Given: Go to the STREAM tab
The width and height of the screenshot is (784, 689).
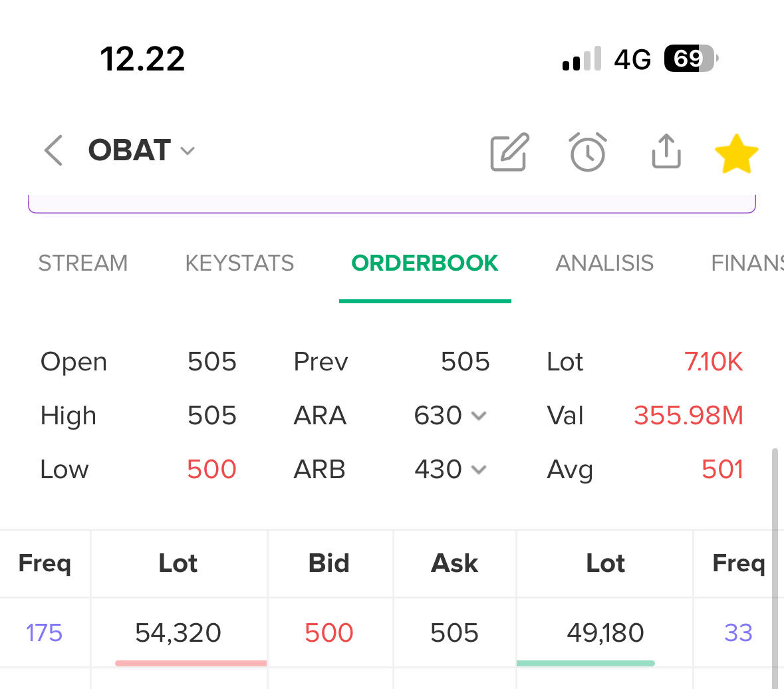Looking at the screenshot, I should (x=82, y=263).
